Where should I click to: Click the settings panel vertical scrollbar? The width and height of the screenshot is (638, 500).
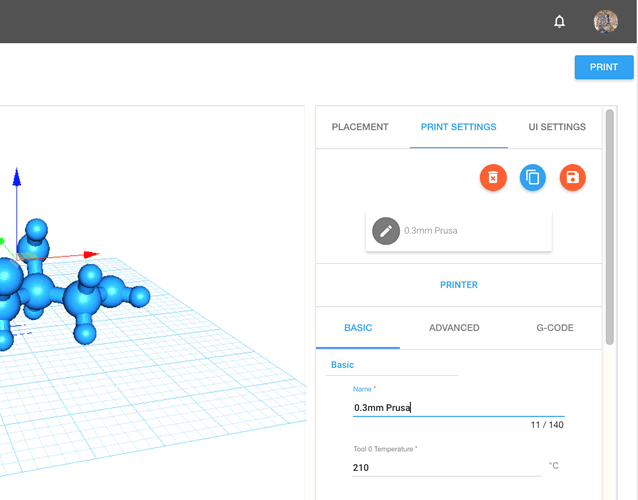(609, 227)
